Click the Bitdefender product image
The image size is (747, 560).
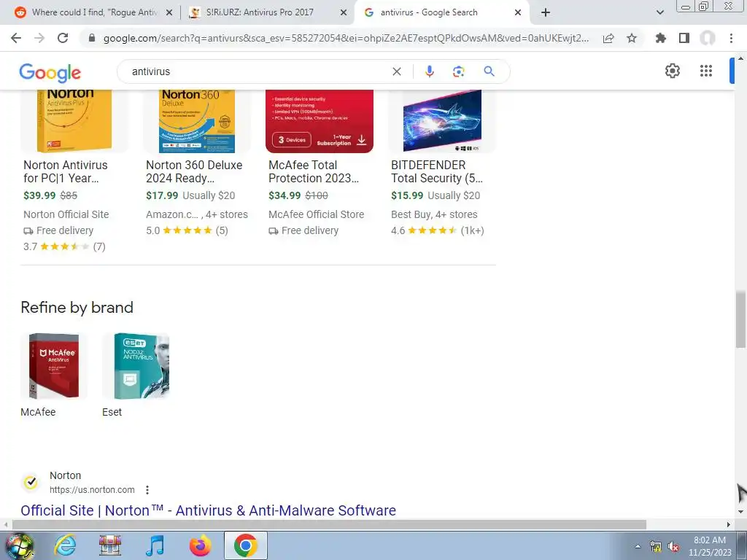click(442, 121)
